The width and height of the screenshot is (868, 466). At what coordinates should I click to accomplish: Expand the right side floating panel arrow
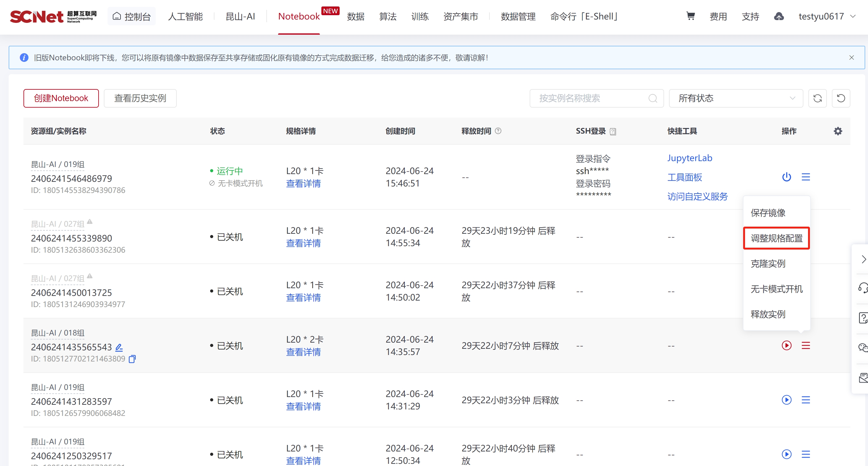tap(863, 259)
